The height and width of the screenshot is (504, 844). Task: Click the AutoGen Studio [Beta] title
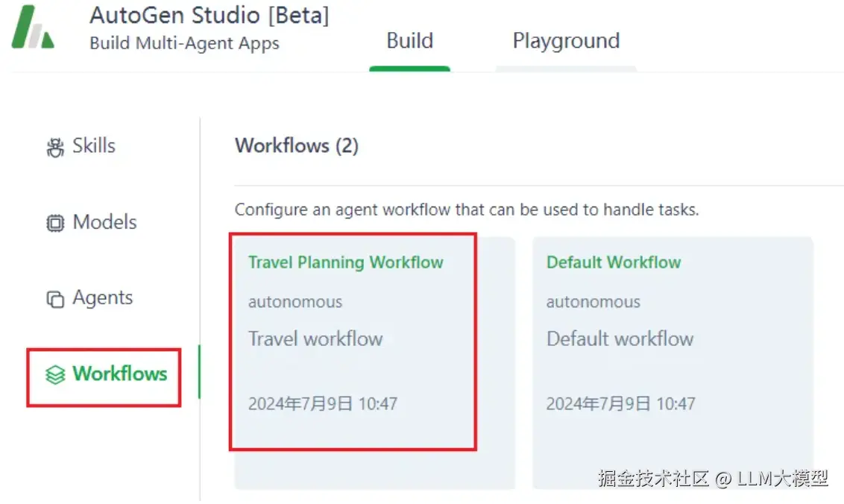210,15
